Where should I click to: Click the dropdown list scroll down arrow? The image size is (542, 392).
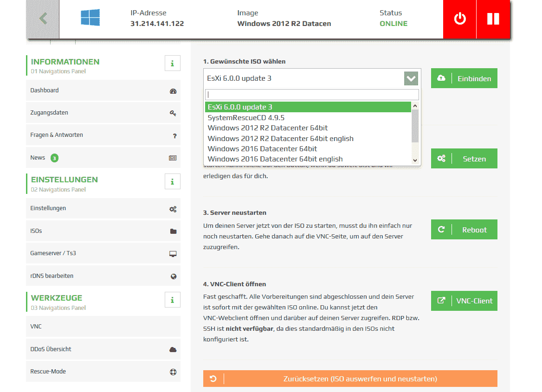tap(415, 161)
